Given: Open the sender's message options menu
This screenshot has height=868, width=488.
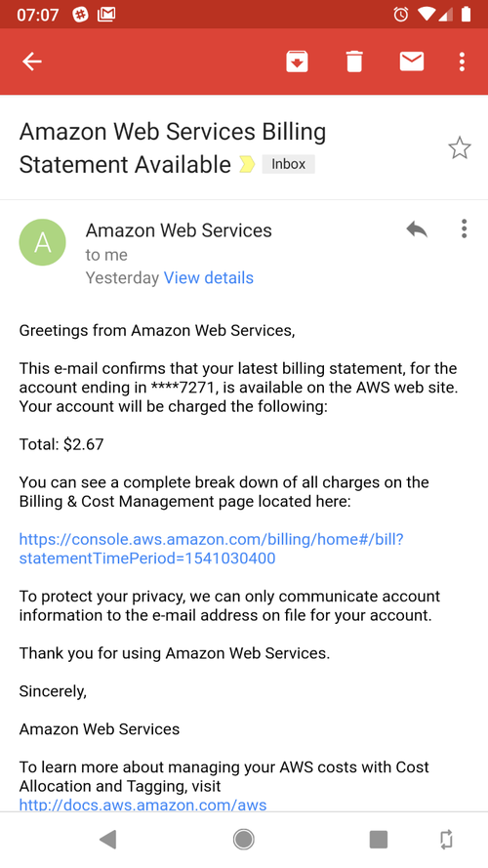Looking at the screenshot, I should pyautogui.click(x=464, y=228).
